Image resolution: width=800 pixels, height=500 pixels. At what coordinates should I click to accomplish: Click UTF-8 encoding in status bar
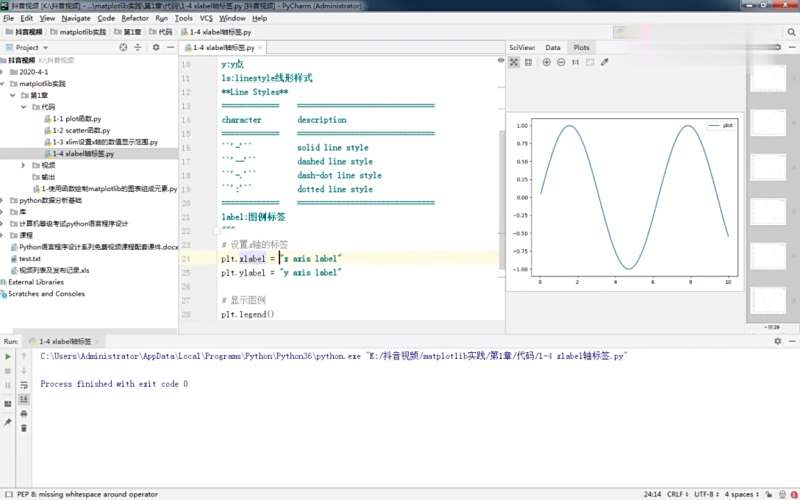(706, 494)
